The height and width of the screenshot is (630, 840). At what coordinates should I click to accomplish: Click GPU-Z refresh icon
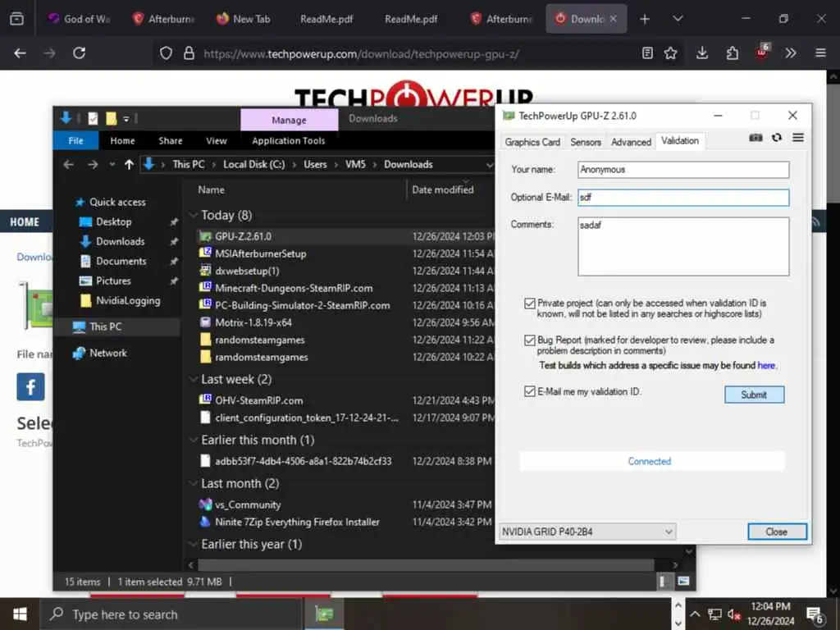click(777, 138)
